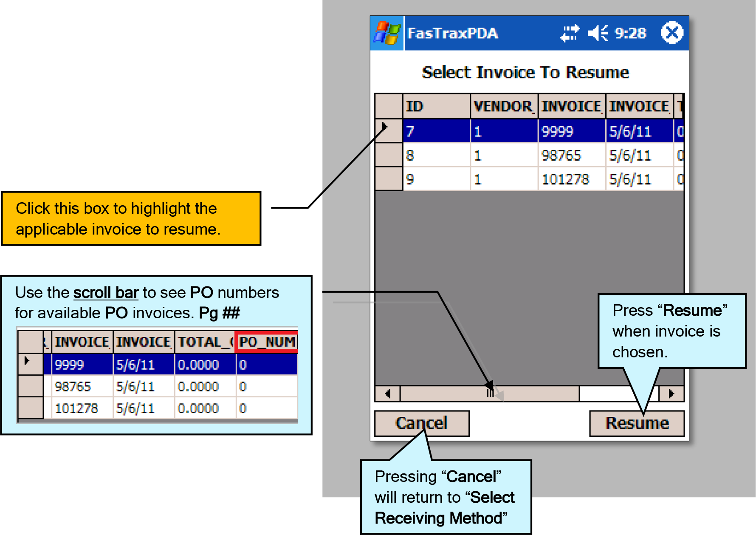Click the scroll right arrow of grid
This screenshot has width=756, height=535.
[671, 393]
